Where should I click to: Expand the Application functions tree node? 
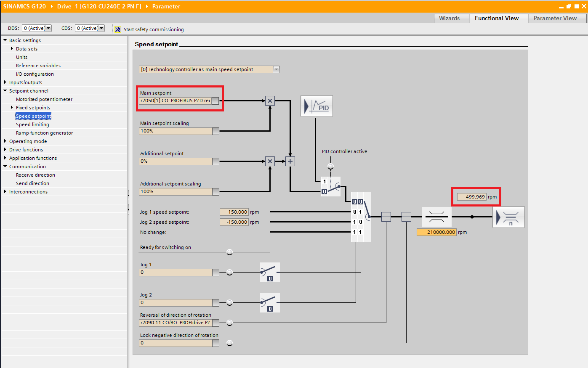(5, 158)
